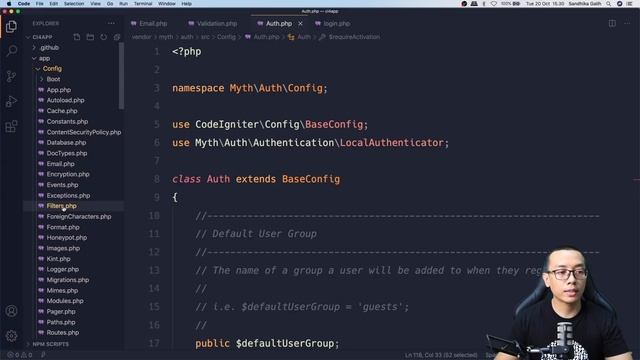The height and width of the screenshot is (360, 640).
Task: Open Explorer's more actions ellipsis
Action: point(111,24)
